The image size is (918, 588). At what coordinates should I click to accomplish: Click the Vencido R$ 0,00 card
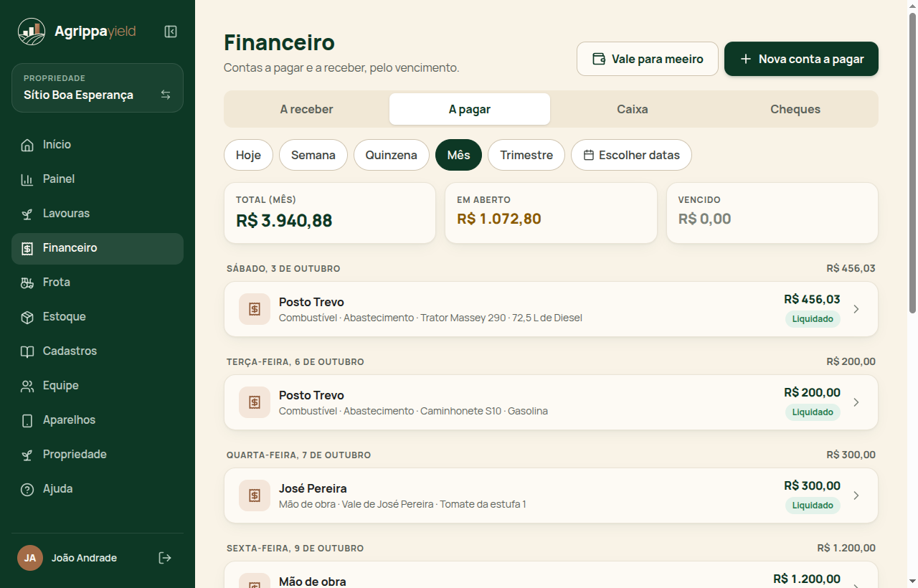(x=772, y=213)
